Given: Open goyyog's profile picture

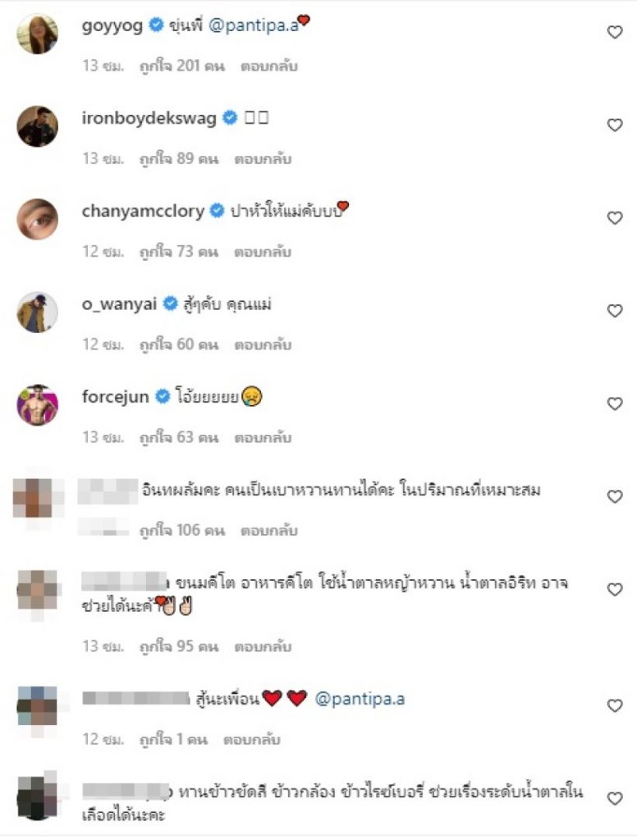Looking at the screenshot, I should pos(37,34).
